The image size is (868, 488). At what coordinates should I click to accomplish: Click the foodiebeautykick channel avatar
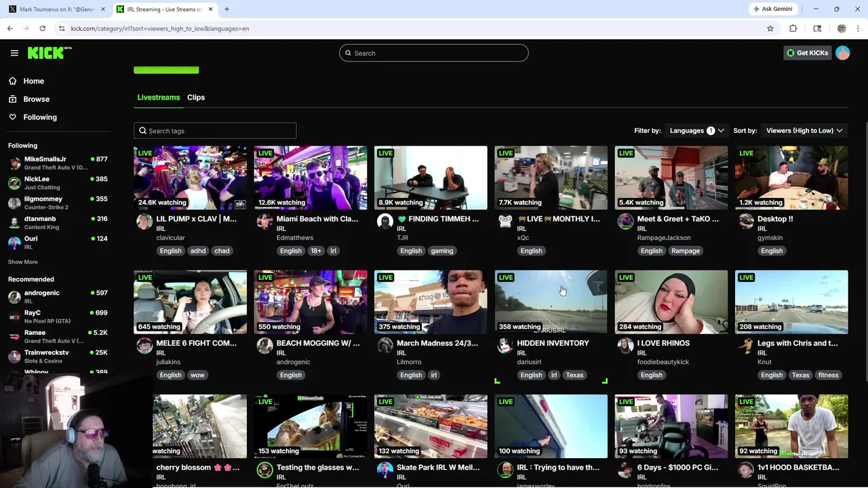[625, 346]
